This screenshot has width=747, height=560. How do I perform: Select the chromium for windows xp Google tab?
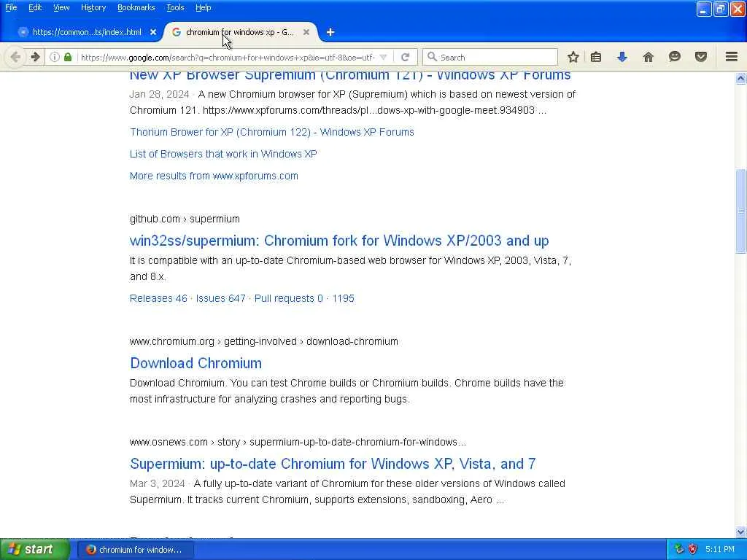pyautogui.click(x=239, y=32)
